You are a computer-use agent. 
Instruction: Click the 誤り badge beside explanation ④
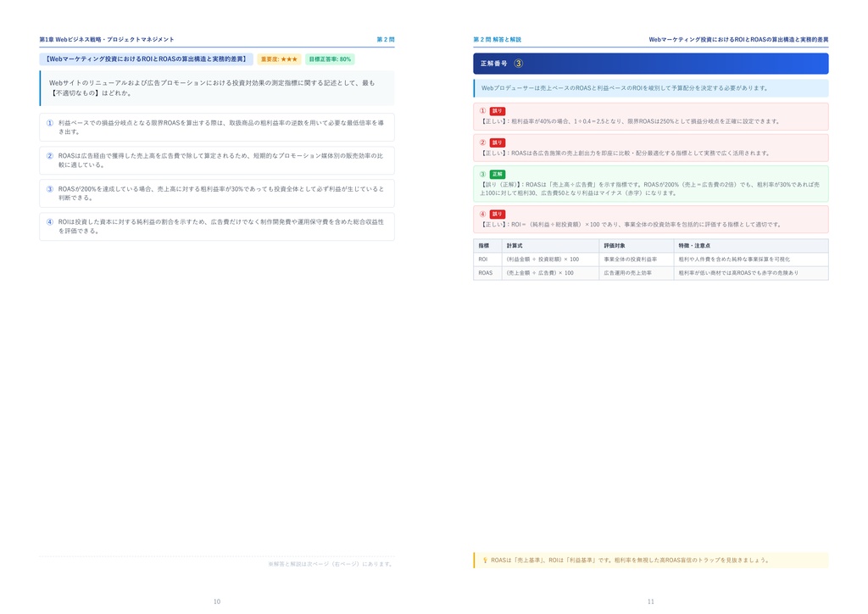click(497, 215)
